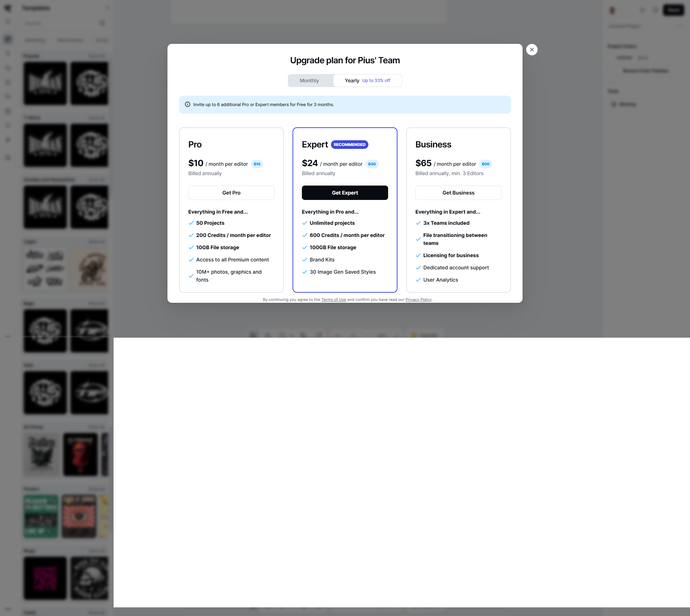The width and height of the screenshot is (690, 616).
Task: Close the upgrade plan dialog
Action: click(x=532, y=50)
